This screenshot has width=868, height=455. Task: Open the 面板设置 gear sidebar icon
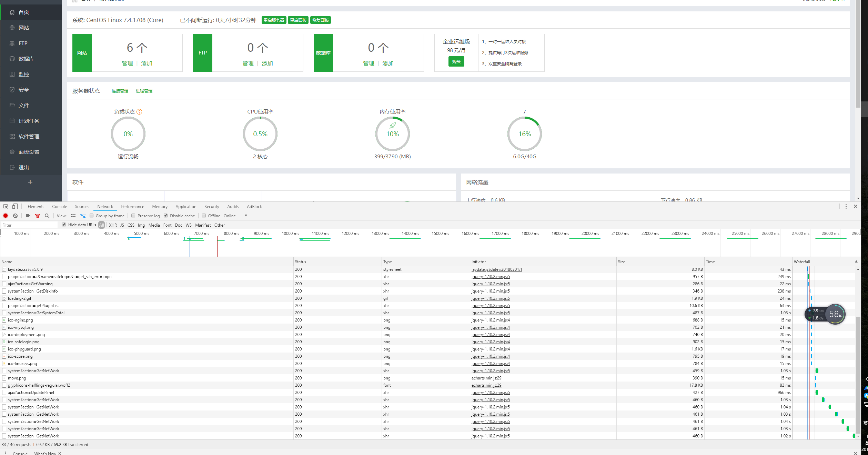coord(12,152)
